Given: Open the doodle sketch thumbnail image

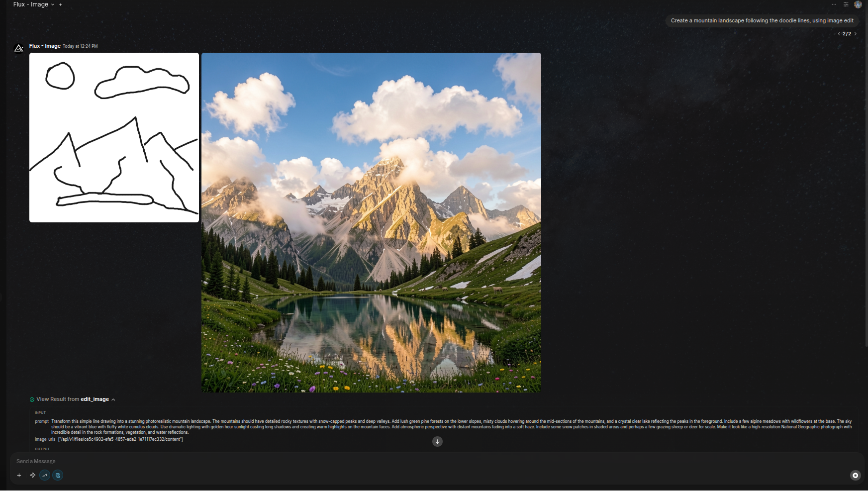Looking at the screenshot, I should [114, 137].
